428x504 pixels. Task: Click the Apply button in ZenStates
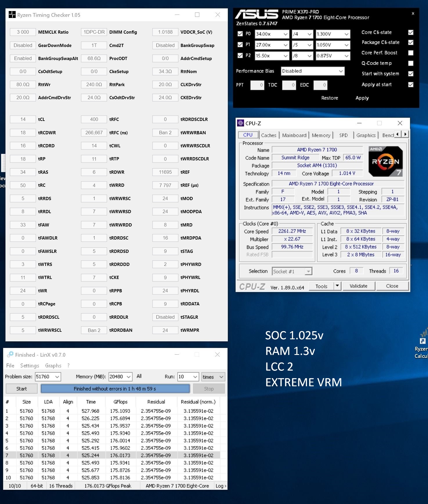(362, 98)
